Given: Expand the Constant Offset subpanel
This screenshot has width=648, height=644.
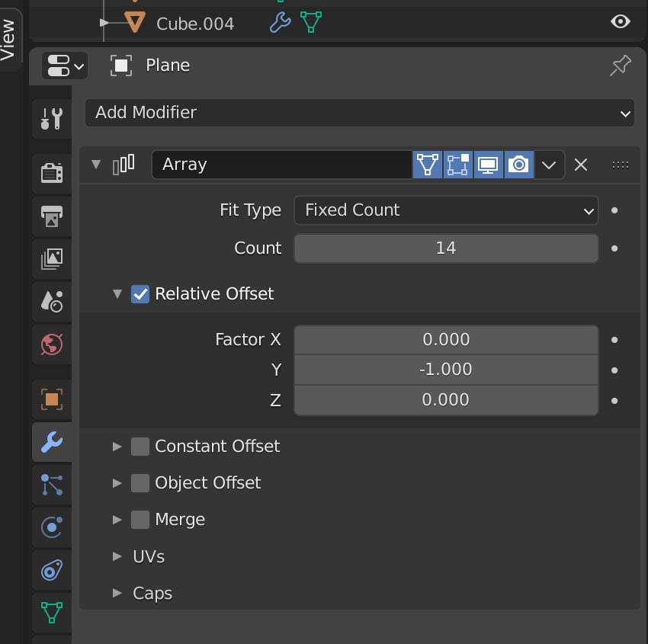Looking at the screenshot, I should click(117, 446).
